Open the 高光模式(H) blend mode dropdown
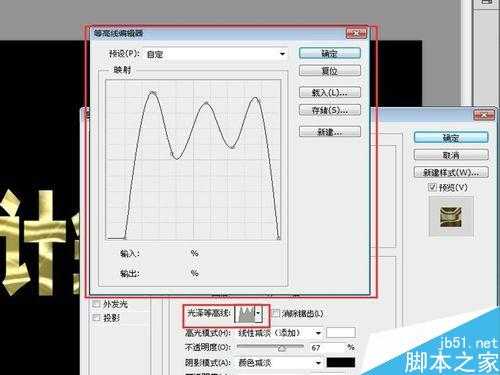The height and width of the screenshot is (375, 500). click(279, 333)
